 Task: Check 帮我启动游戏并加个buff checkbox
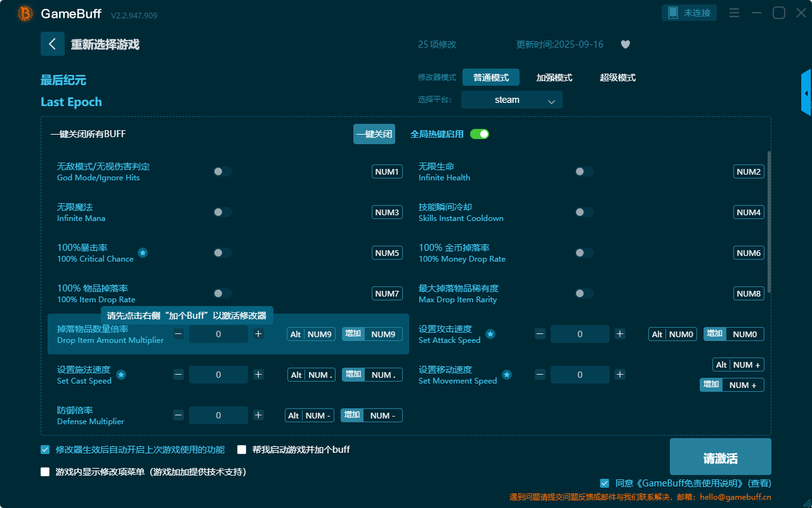pos(242,450)
